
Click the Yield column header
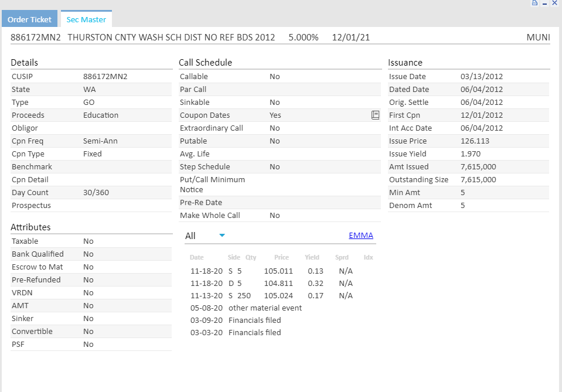(312, 257)
